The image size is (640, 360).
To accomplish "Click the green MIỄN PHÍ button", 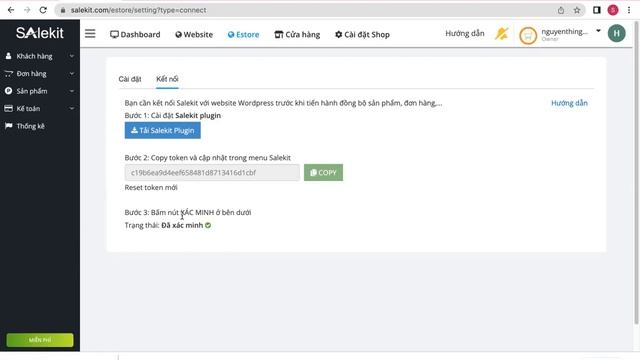I will point(40,340).
